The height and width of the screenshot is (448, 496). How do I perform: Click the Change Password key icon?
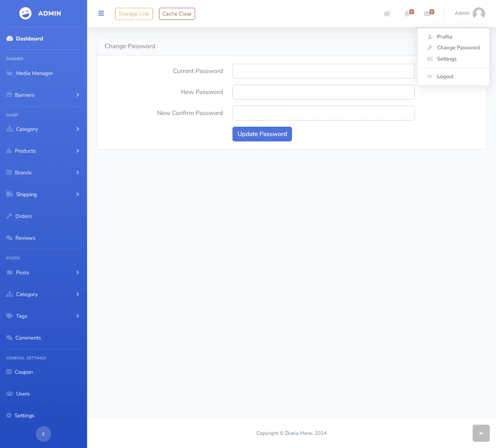(430, 48)
